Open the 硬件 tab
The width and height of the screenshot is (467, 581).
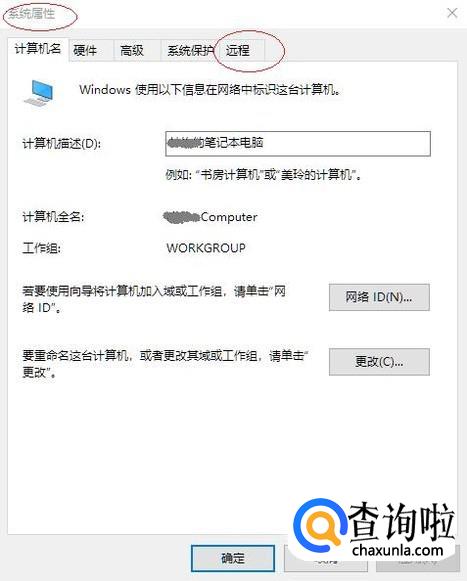pos(91,50)
